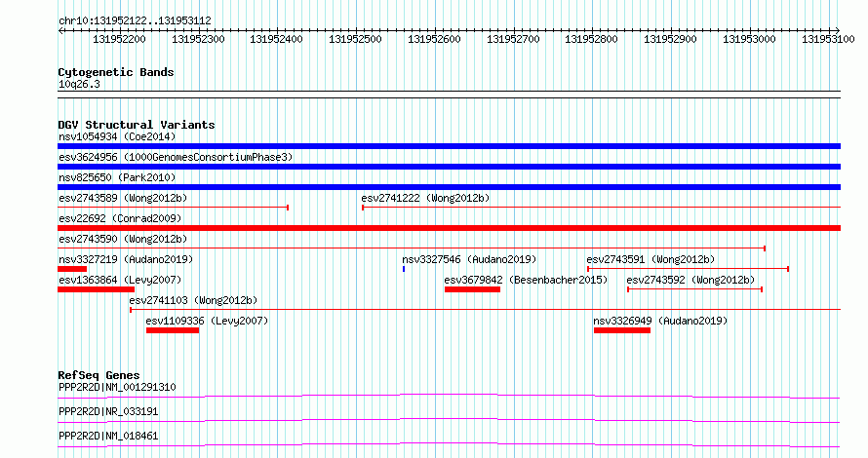Open esv3679842 (Besenbacher2015) label
This screenshot has width=868, height=458.
coord(526,280)
